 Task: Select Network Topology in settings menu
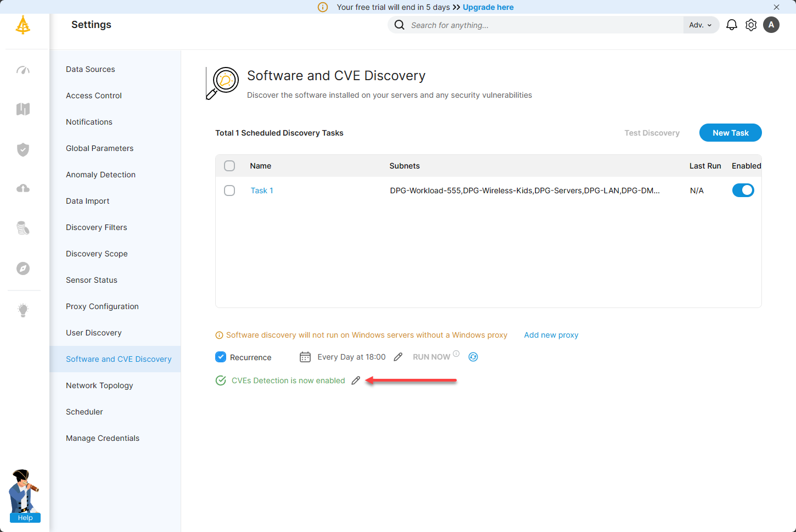(99, 385)
